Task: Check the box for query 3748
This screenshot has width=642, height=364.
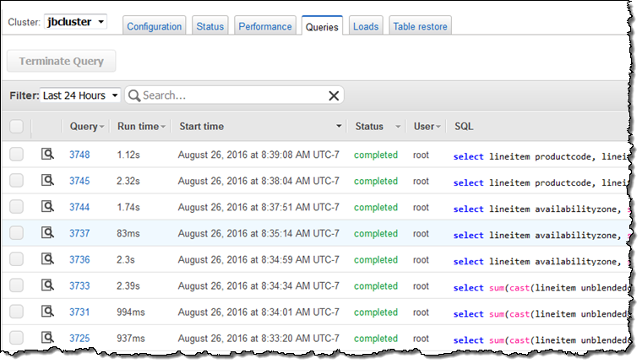Action: click(17, 155)
